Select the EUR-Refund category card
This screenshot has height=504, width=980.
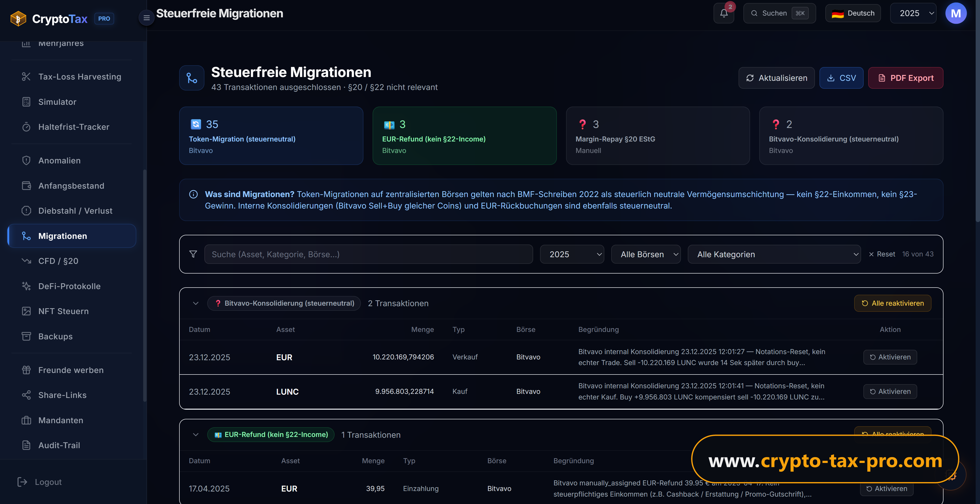coord(464,136)
